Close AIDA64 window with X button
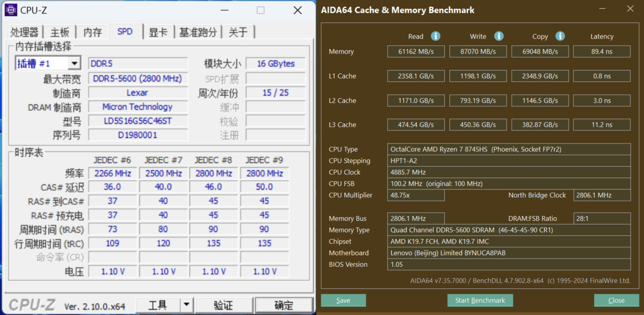The image size is (644, 315). (630, 9)
